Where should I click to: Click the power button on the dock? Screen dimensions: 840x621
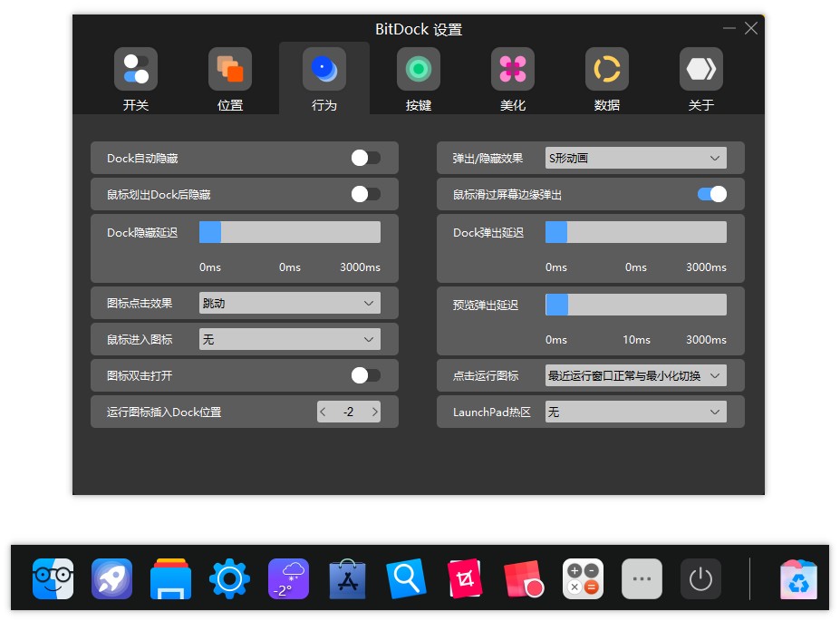[x=700, y=577]
